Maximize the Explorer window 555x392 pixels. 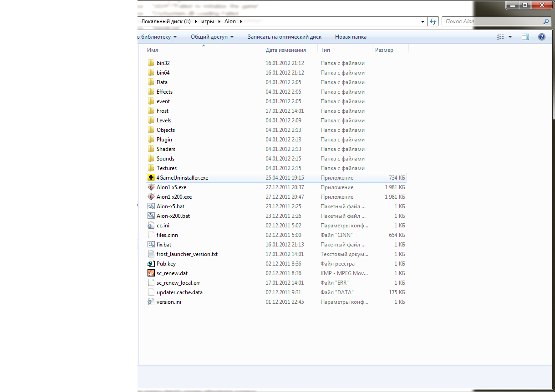[525, 5]
